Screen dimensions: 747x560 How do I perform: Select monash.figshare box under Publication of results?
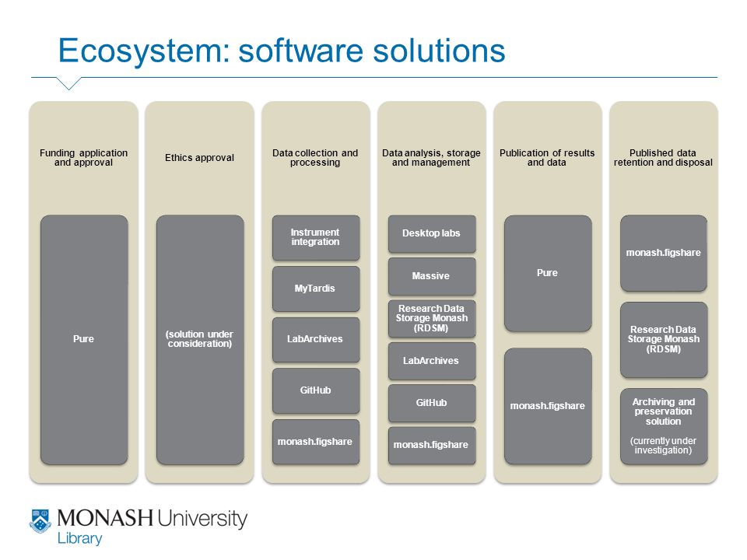548,406
